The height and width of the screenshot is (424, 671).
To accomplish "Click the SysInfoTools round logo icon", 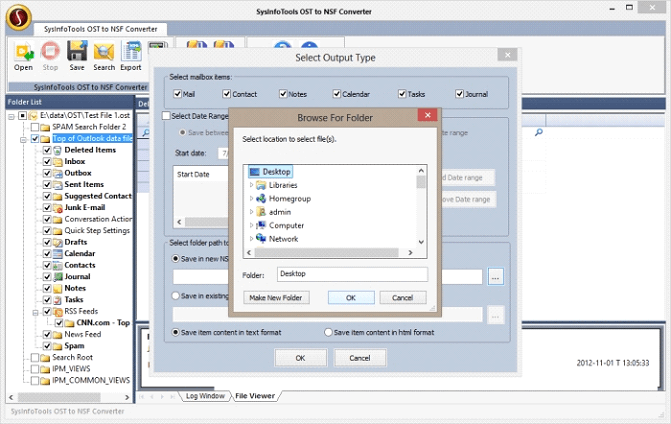I will point(18,17).
